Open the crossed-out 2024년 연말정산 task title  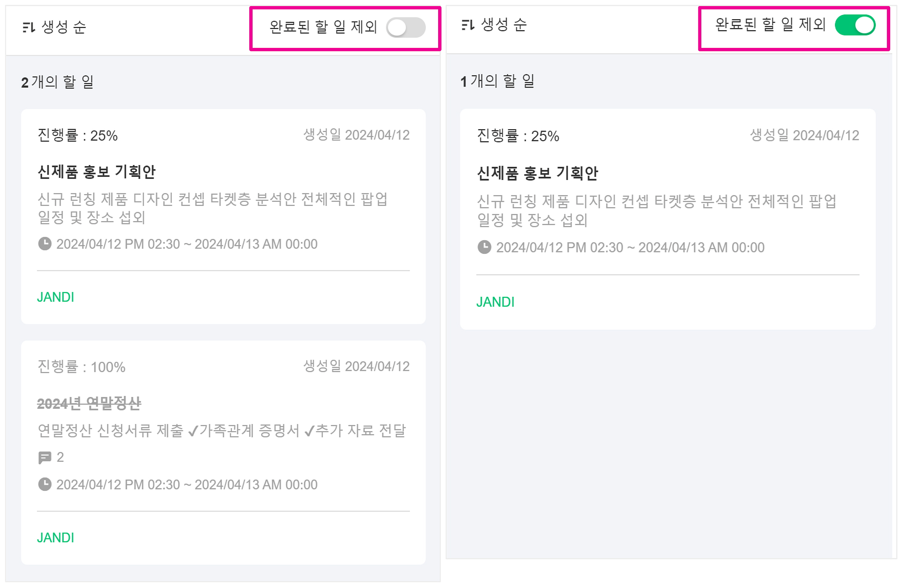[89, 403]
